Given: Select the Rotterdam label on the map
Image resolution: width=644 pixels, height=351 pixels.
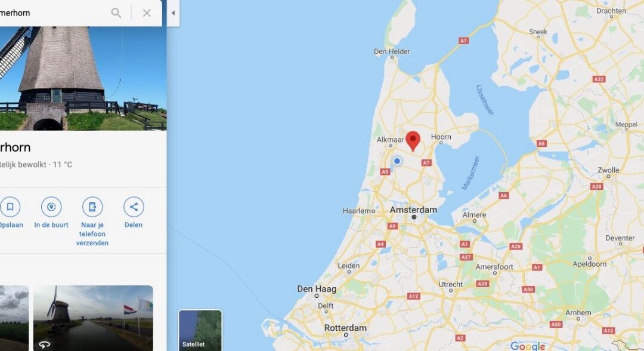Looking at the screenshot, I should 345,328.
